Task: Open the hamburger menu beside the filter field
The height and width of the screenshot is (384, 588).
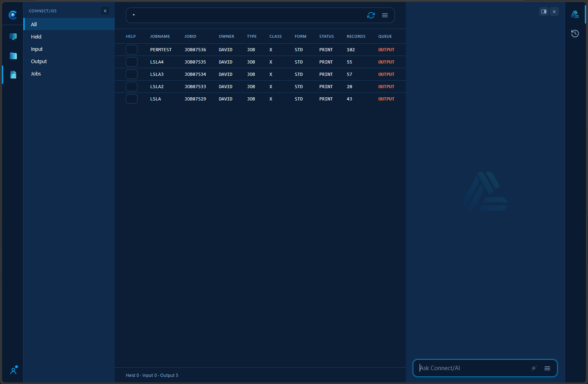Action: tap(385, 15)
